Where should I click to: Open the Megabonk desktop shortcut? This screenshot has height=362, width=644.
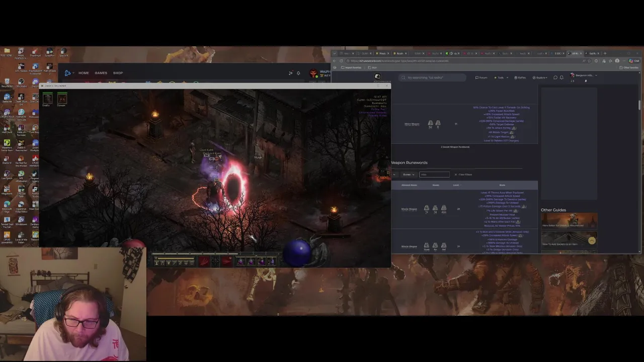[7, 191]
